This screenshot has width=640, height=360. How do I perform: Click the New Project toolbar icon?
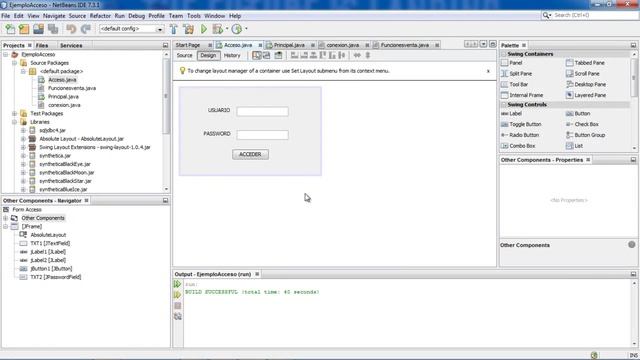24,29
